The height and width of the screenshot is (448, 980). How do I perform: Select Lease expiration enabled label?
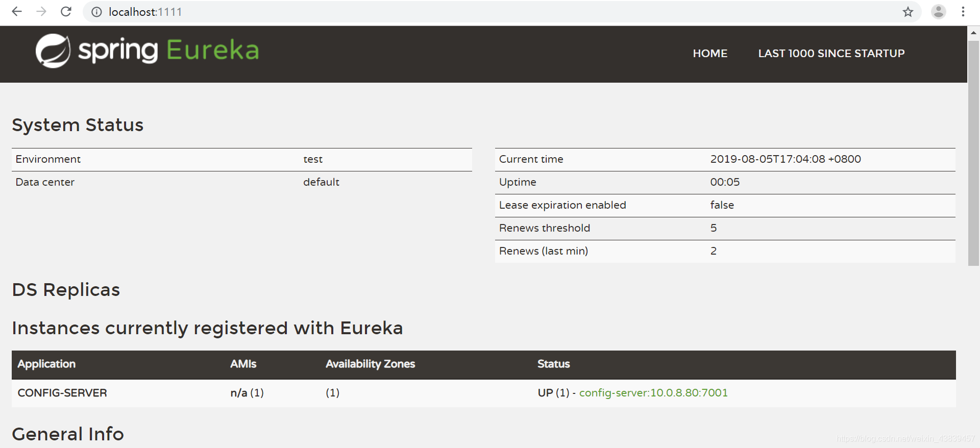[x=562, y=205]
